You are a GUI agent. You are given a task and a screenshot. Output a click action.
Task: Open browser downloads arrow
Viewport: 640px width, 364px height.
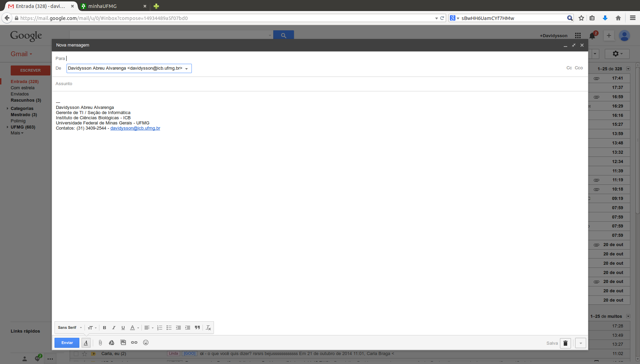tap(605, 18)
